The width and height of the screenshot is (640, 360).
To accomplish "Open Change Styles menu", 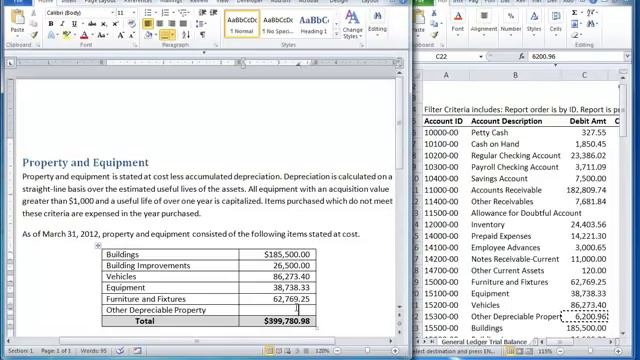I will point(352,25).
